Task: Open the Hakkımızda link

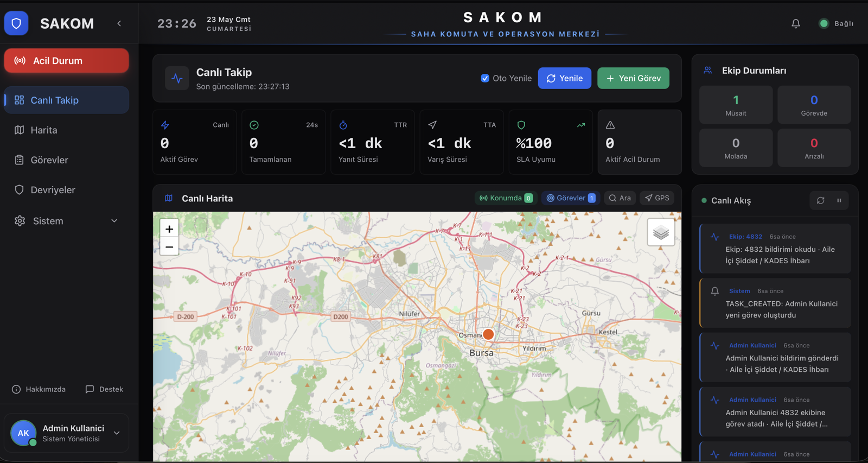Action: 39,389
